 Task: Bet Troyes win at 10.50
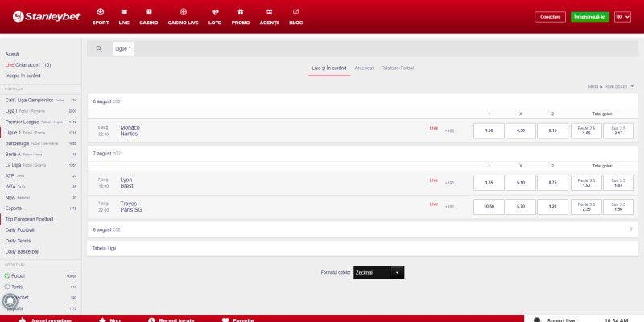[x=489, y=207]
